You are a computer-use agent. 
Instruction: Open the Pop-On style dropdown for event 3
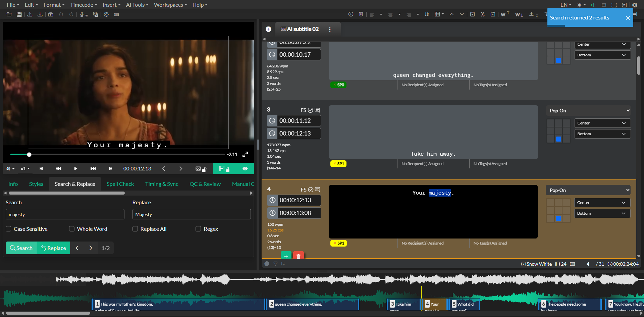(588, 111)
